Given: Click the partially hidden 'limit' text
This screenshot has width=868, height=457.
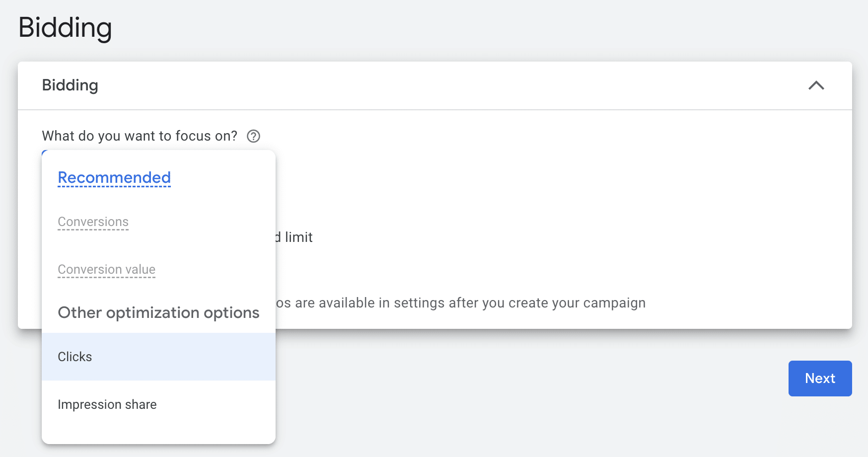Looking at the screenshot, I should (x=298, y=237).
